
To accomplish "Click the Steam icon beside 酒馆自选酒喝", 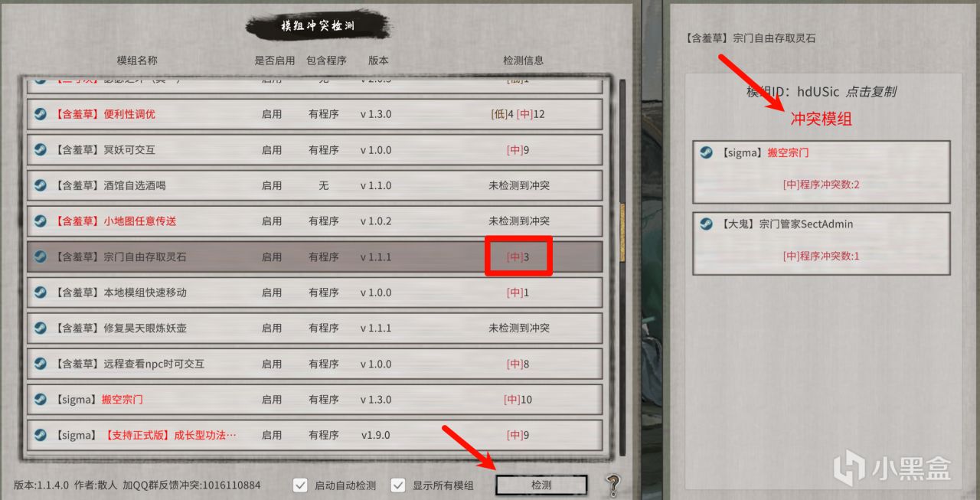I will pos(40,185).
